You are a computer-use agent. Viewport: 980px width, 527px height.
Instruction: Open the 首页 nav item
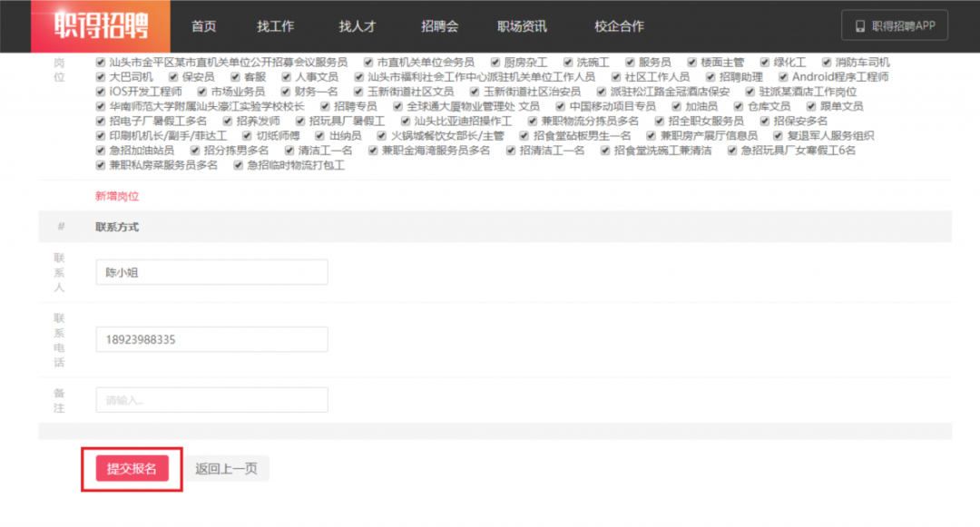click(204, 26)
